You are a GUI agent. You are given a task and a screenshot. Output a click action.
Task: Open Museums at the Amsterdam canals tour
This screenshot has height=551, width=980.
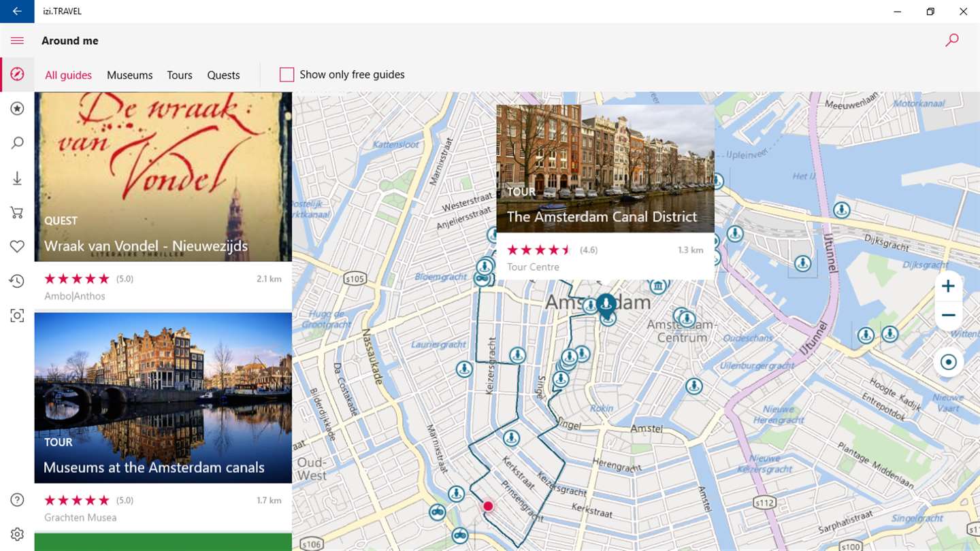(163, 398)
